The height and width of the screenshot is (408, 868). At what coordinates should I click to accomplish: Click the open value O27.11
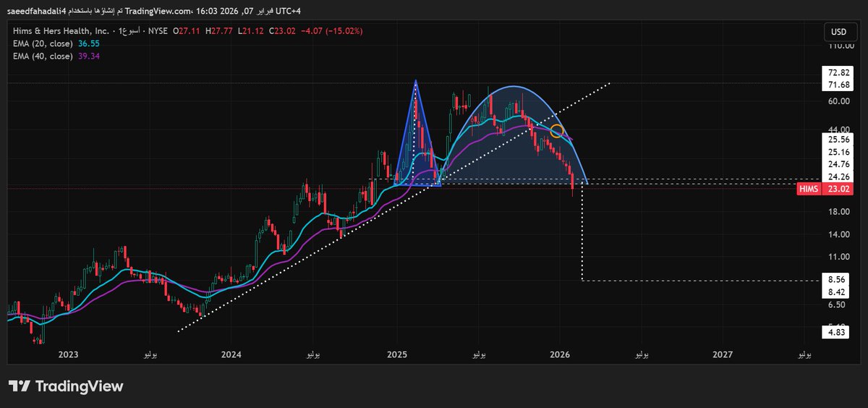188,31
